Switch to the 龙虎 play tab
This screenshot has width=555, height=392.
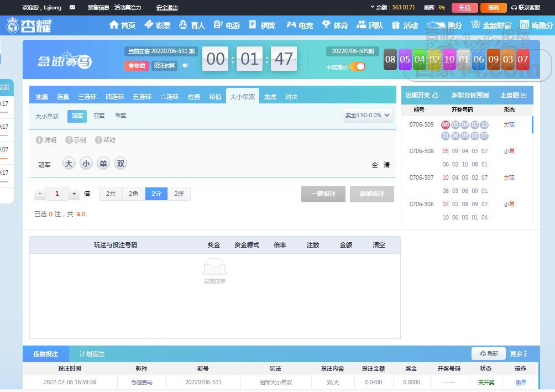270,97
